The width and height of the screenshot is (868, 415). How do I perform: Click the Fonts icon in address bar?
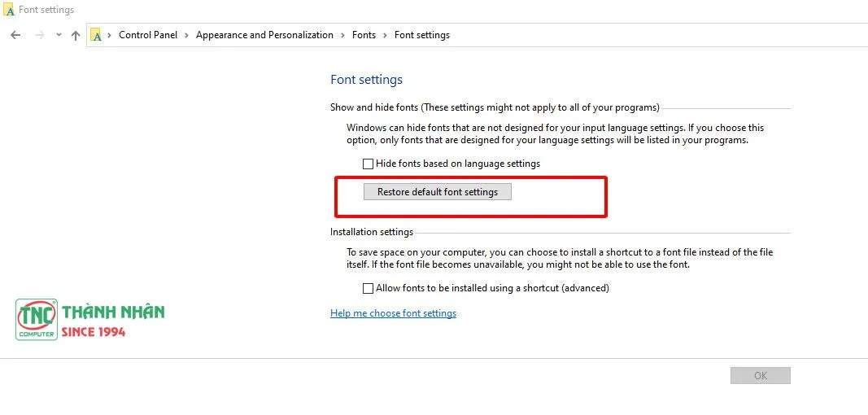(x=96, y=35)
